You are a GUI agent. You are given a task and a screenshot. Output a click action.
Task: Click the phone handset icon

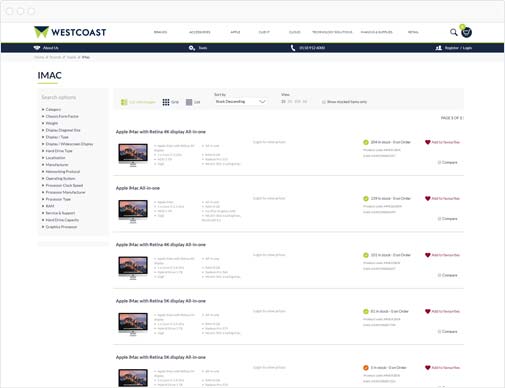293,48
